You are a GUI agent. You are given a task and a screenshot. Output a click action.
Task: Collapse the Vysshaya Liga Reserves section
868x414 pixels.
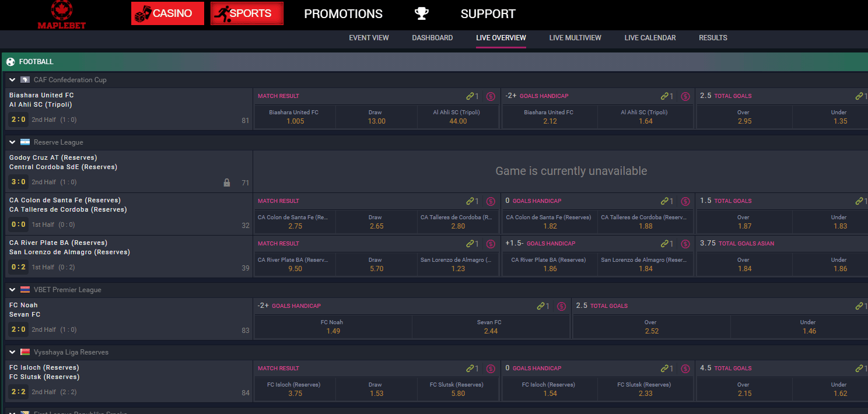(12, 352)
